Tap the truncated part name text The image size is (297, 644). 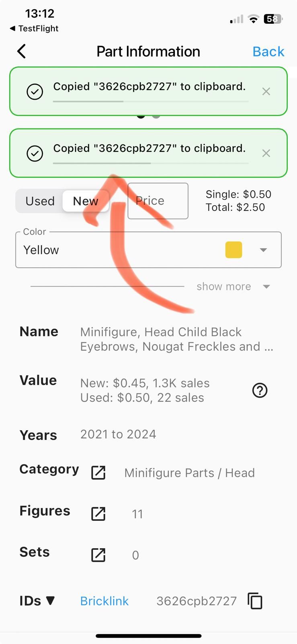(177, 339)
